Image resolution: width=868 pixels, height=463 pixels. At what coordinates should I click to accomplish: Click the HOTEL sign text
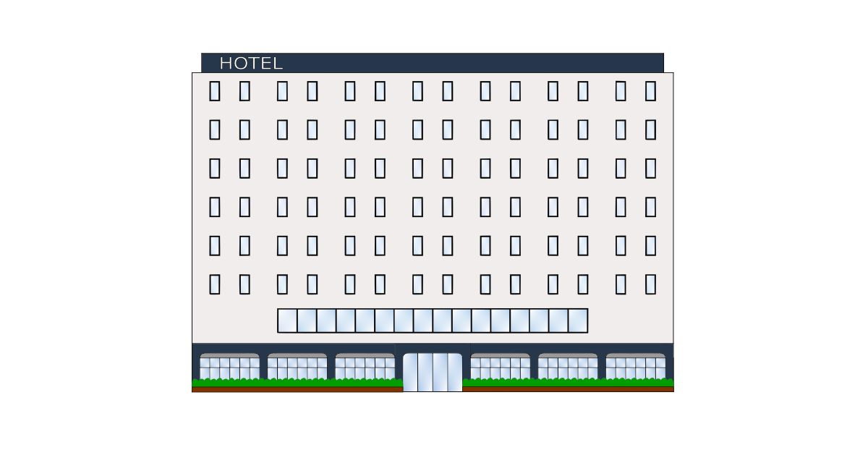click(x=251, y=64)
